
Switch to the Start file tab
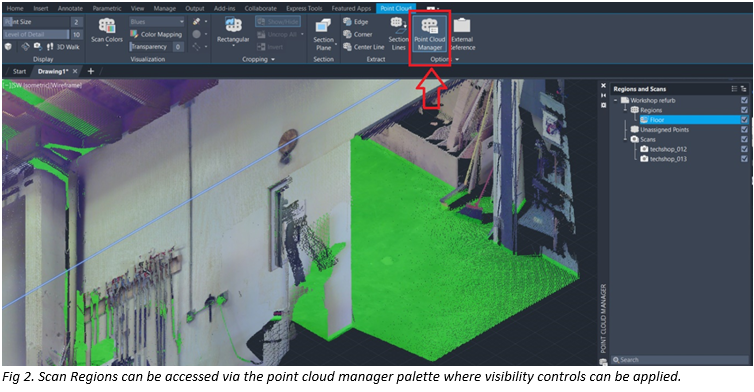pyautogui.click(x=19, y=71)
